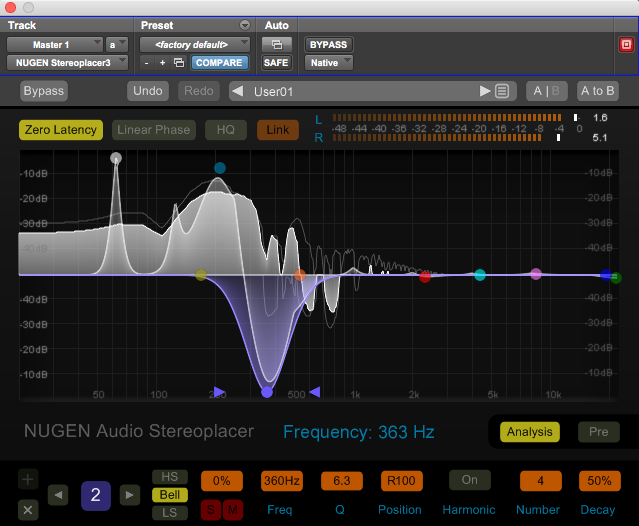The image size is (639, 526).
Task: Click the left bandwidth triangle handle
Action: coord(219,392)
